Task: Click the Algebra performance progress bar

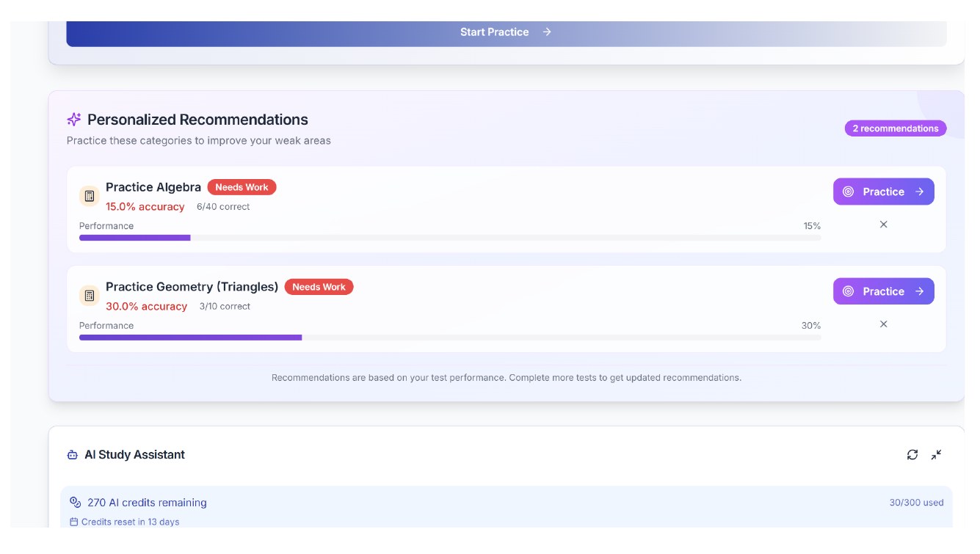Action: pyautogui.click(x=450, y=238)
